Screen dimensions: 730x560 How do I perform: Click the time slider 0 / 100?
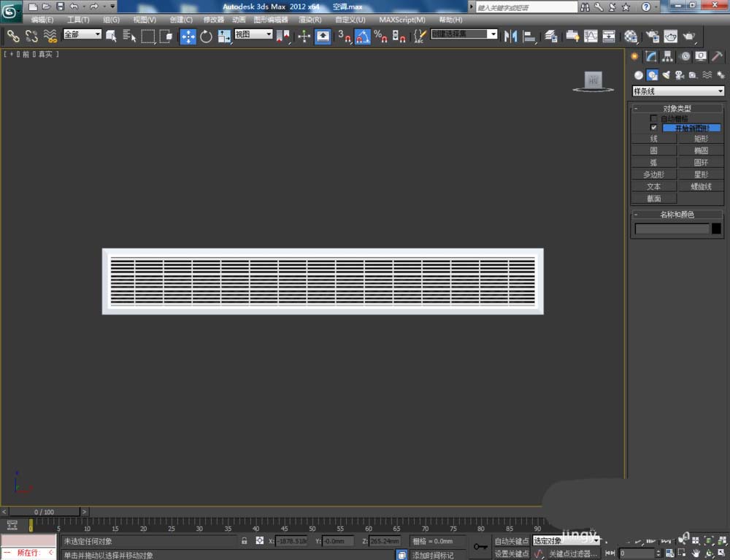pos(45,512)
